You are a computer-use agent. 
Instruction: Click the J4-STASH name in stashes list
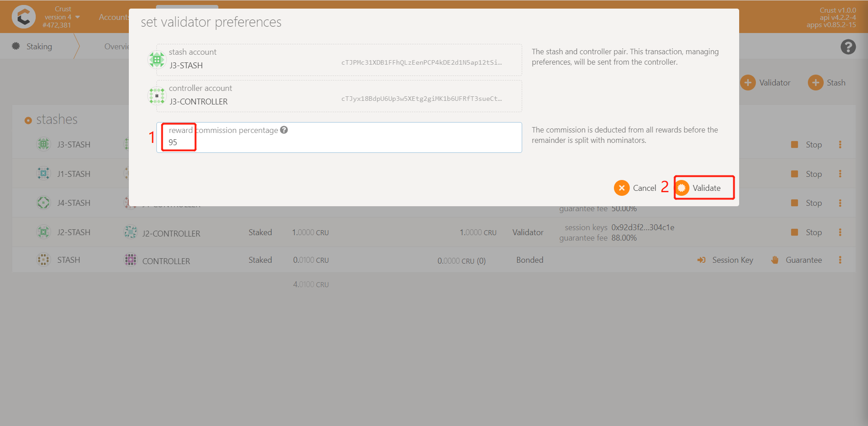coord(74,203)
